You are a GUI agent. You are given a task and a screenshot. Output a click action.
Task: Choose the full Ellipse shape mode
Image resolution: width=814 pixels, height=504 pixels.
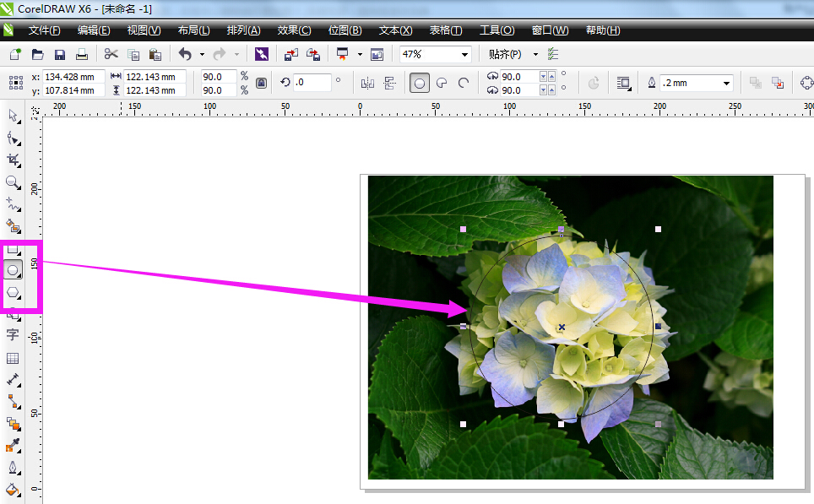420,83
